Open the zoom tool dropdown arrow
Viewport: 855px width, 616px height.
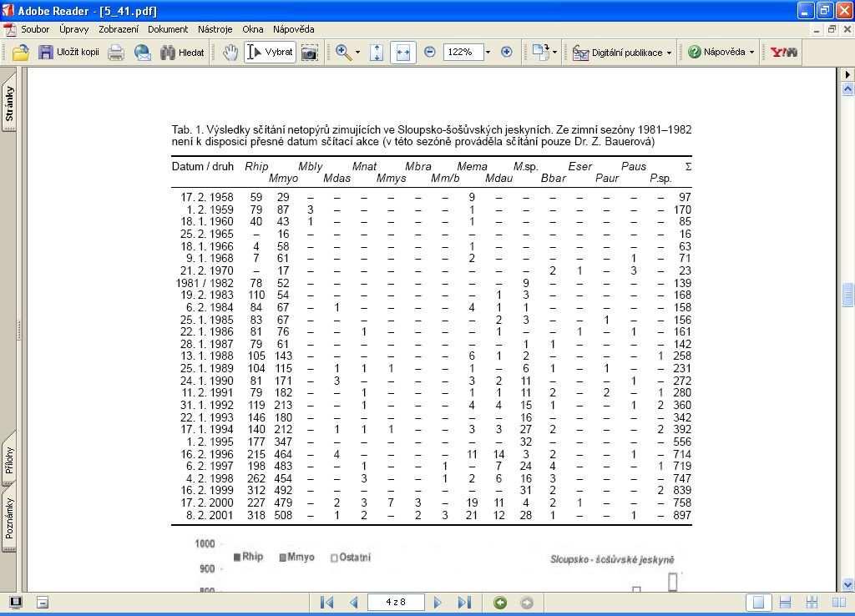pos(357,53)
